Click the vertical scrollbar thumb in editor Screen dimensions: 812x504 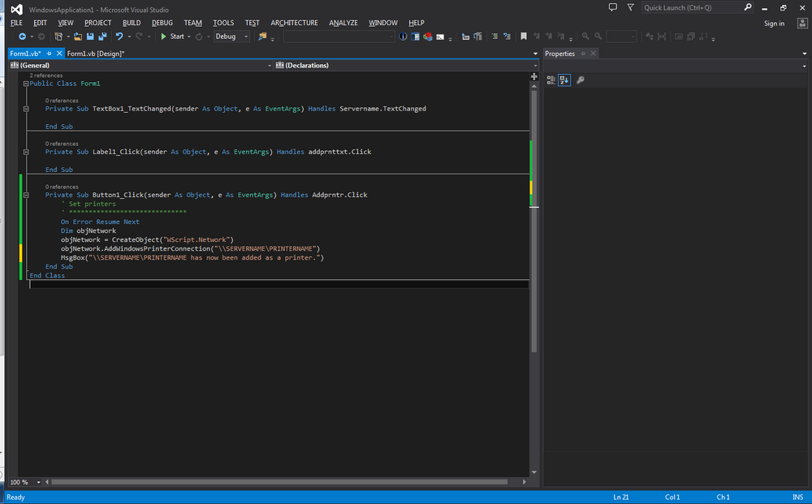coord(534,222)
